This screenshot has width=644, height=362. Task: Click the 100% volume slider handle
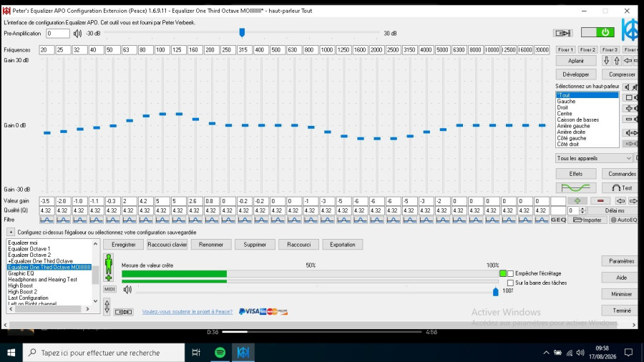[x=495, y=291]
